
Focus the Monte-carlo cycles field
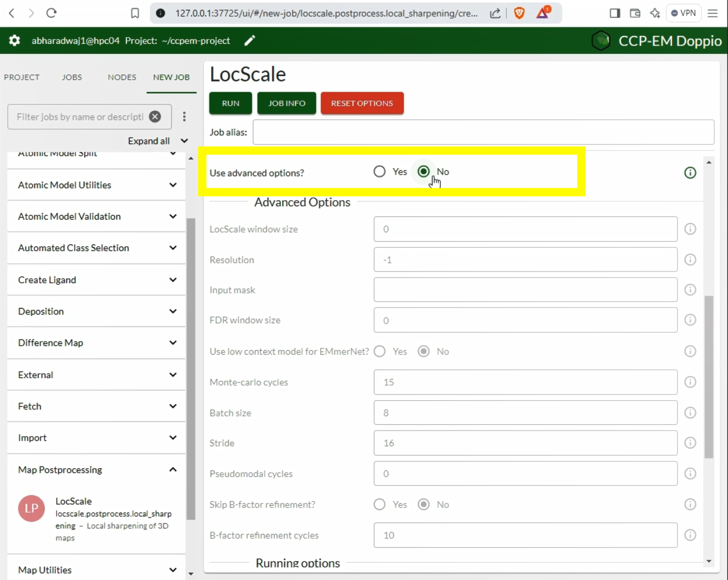click(526, 382)
